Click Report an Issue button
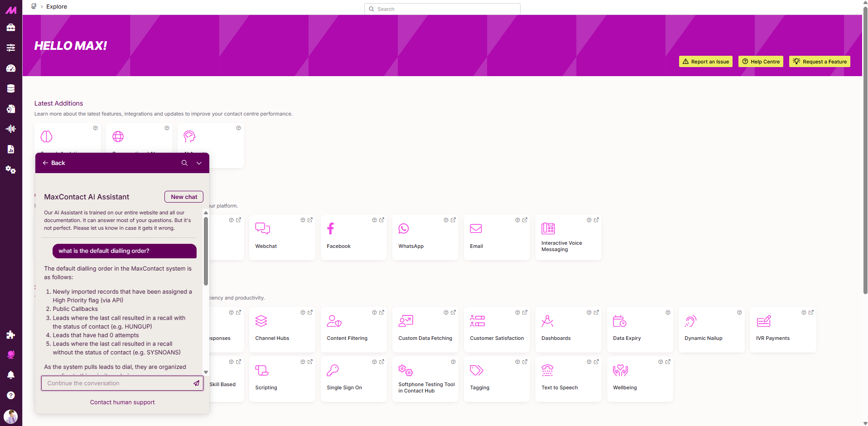 click(706, 62)
